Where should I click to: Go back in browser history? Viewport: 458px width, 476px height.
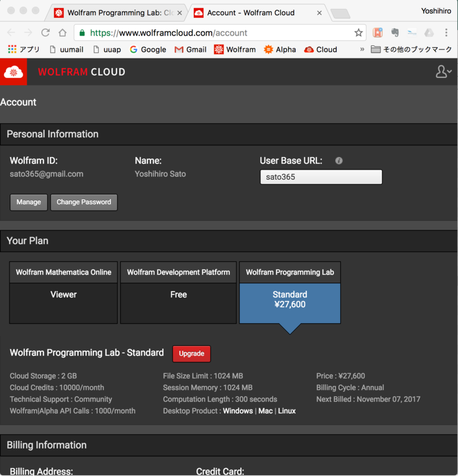(11, 33)
